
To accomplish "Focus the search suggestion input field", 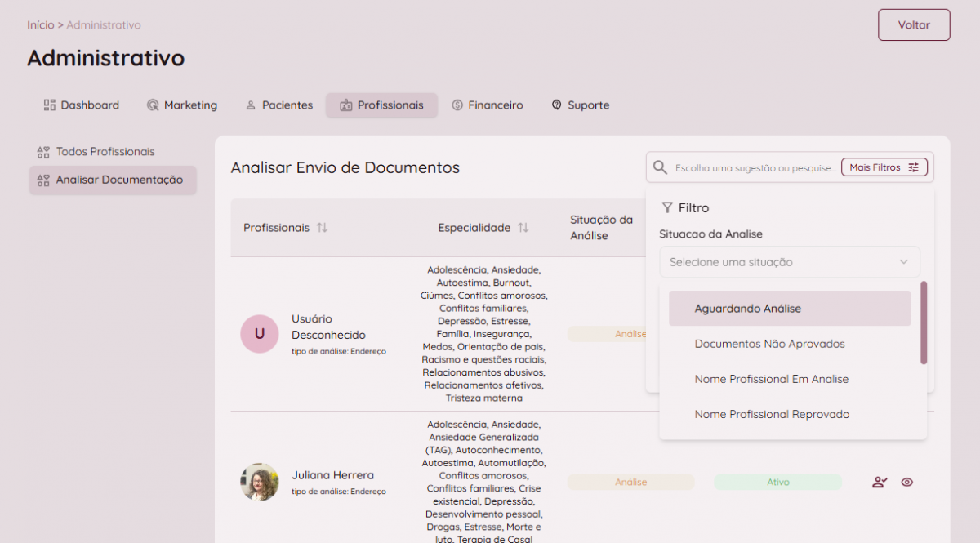I will click(755, 167).
